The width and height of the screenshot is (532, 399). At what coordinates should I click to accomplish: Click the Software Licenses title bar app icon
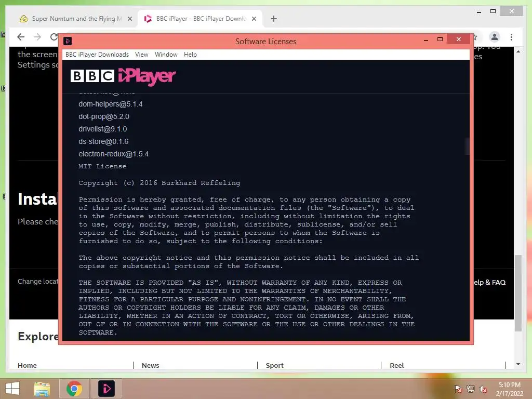point(68,41)
